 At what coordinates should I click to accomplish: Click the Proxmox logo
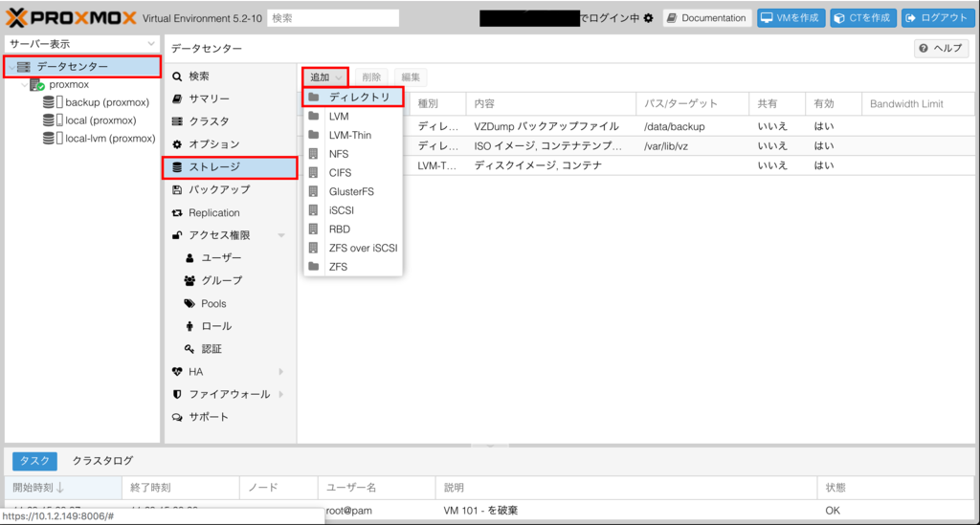[71, 17]
